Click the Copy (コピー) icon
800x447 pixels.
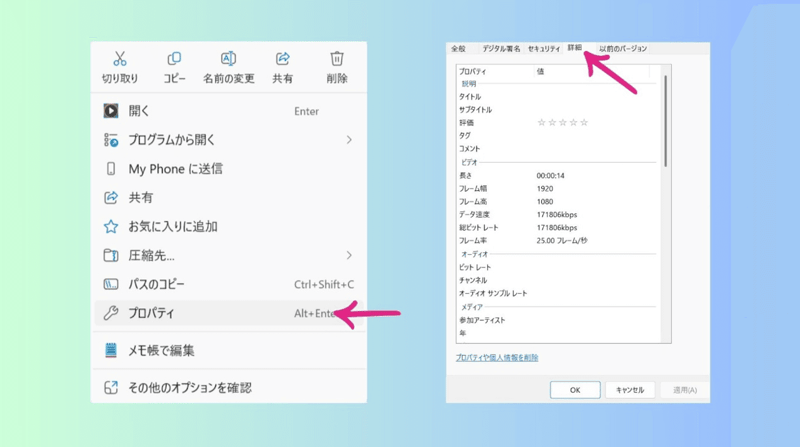pyautogui.click(x=175, y=59)
